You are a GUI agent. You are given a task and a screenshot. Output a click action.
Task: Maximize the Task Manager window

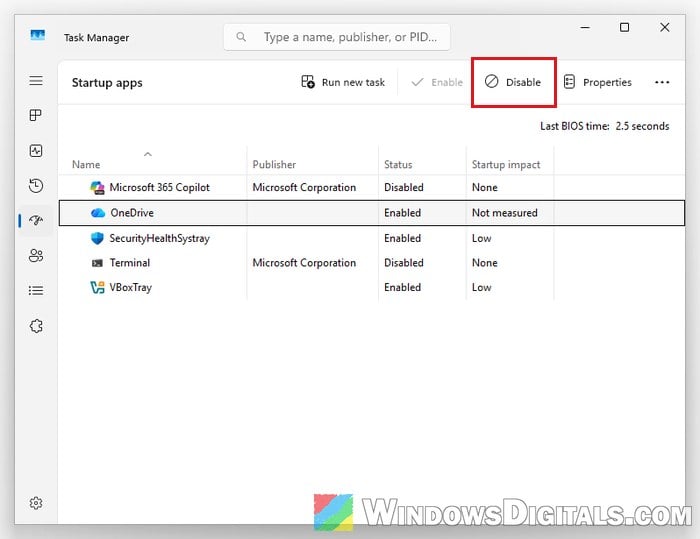(x=625, y=28)
